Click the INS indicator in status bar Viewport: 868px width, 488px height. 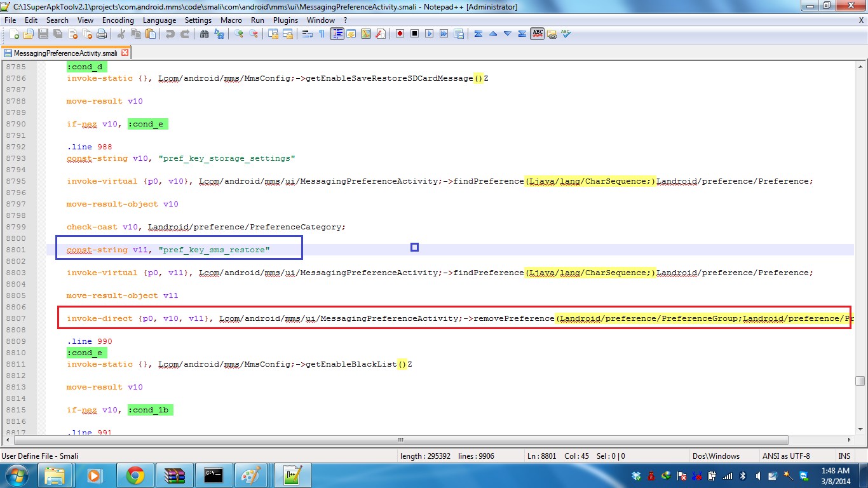844,456
